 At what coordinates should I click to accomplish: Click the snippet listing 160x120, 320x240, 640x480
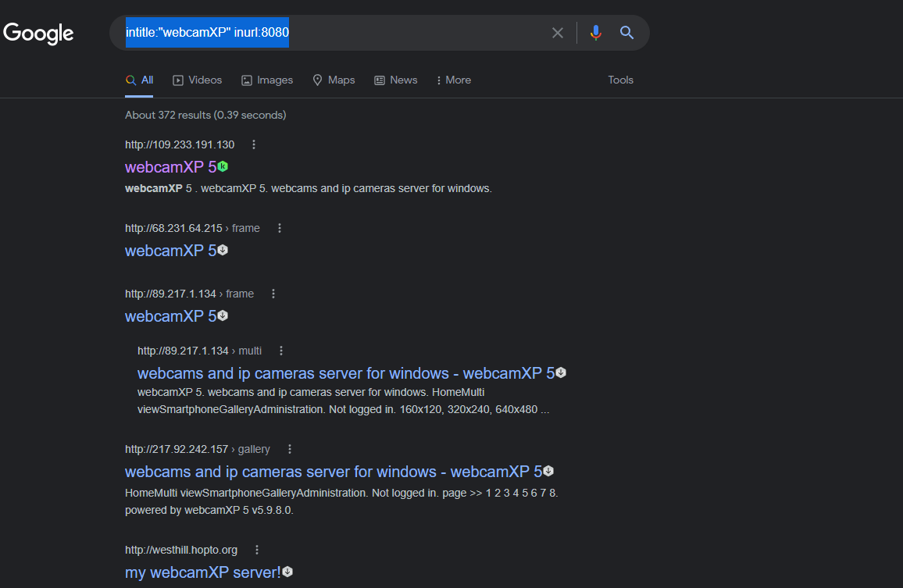click(x=343, y=401)
